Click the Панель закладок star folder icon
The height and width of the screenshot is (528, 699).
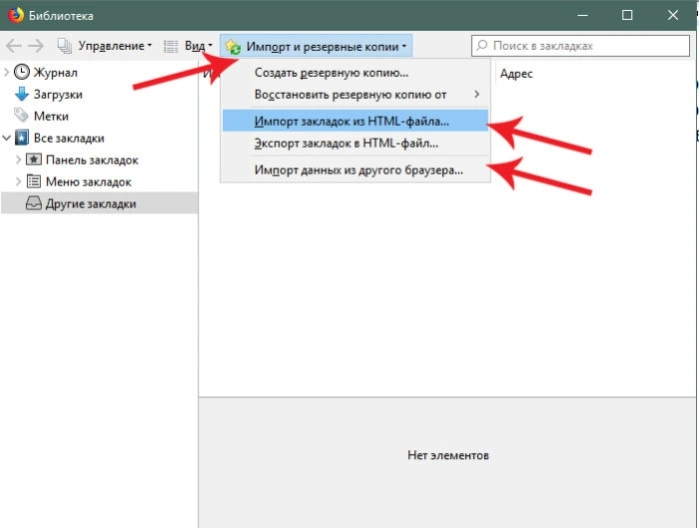[33, 160]
